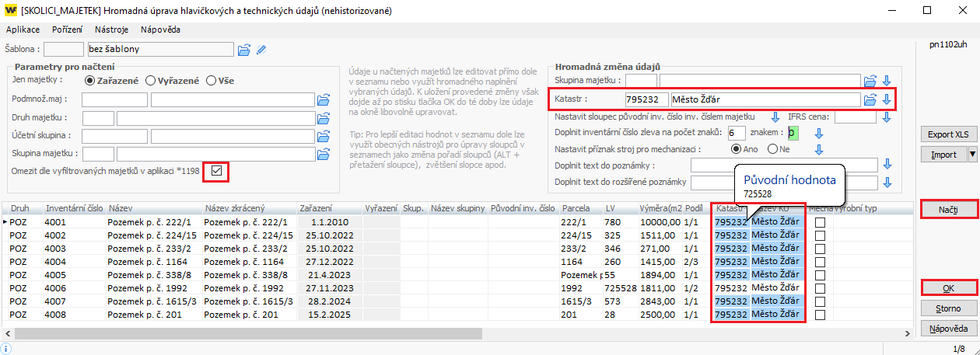This screenshot has width=980, height=355.
Task: Click the Načti button
Action: pyautogui.click(x=947, y=210)
